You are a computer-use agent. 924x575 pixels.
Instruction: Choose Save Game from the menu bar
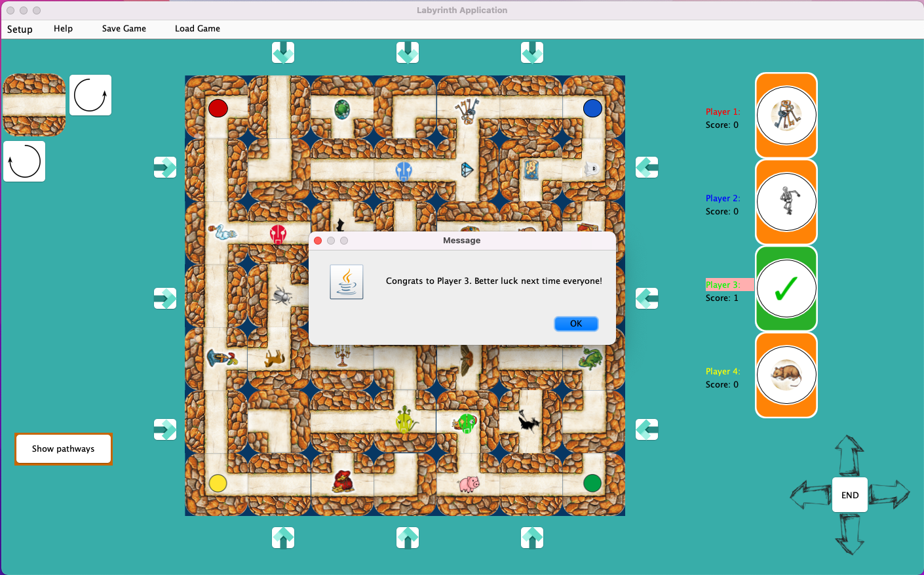pyautogui.click(x=124, y=29)
